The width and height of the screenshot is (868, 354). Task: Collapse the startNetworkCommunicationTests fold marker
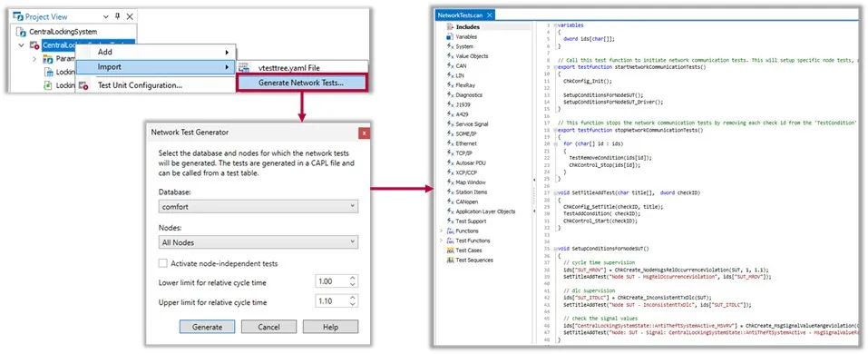point(555,66)
